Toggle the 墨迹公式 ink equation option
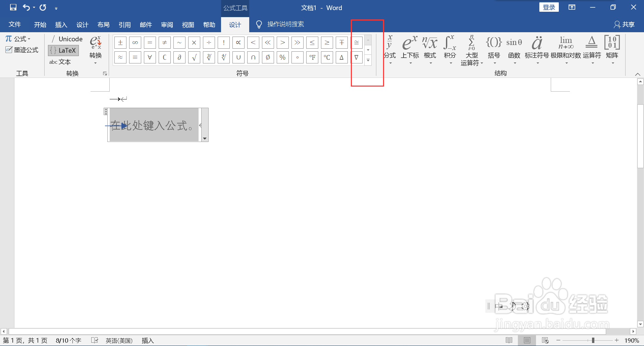 (x=22, y=50)
